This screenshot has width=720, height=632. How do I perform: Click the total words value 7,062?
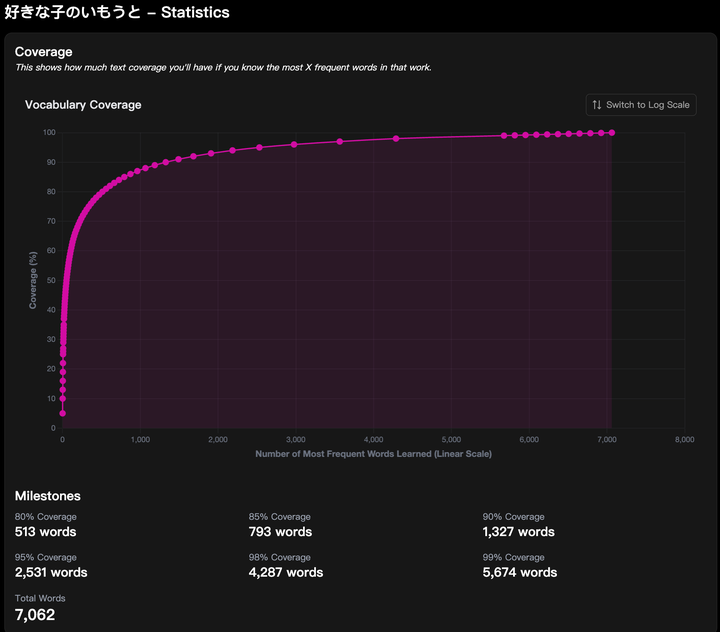(35, 615)
